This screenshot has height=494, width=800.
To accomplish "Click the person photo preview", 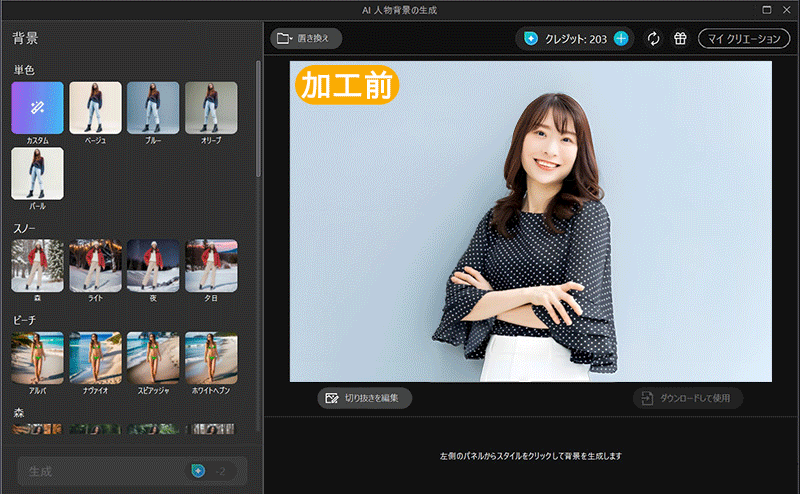I will pos(531,221).
